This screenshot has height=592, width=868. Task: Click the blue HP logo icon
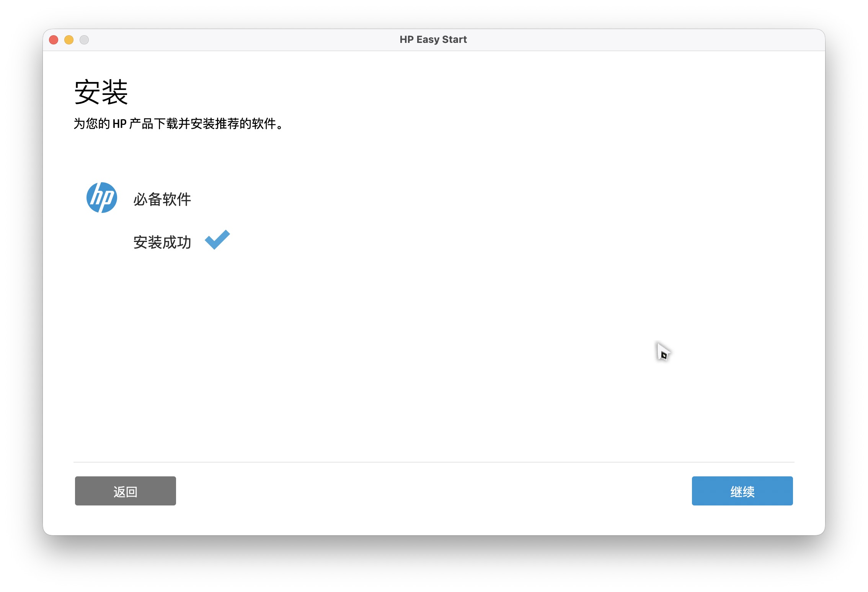point(101,198)
